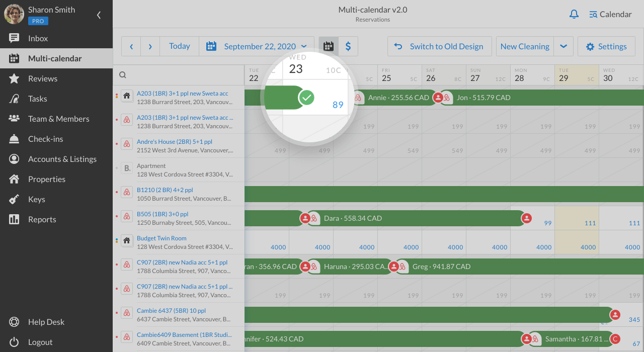Viewport: 644px width, 352px height.
Task: Click the Booking.com icon beside Apartment listing
Action: pyautogui.click(x=127, y=168)
